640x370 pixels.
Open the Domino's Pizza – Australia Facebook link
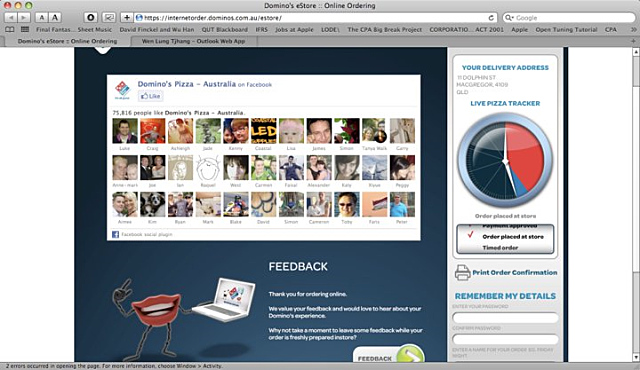[187, 84]
